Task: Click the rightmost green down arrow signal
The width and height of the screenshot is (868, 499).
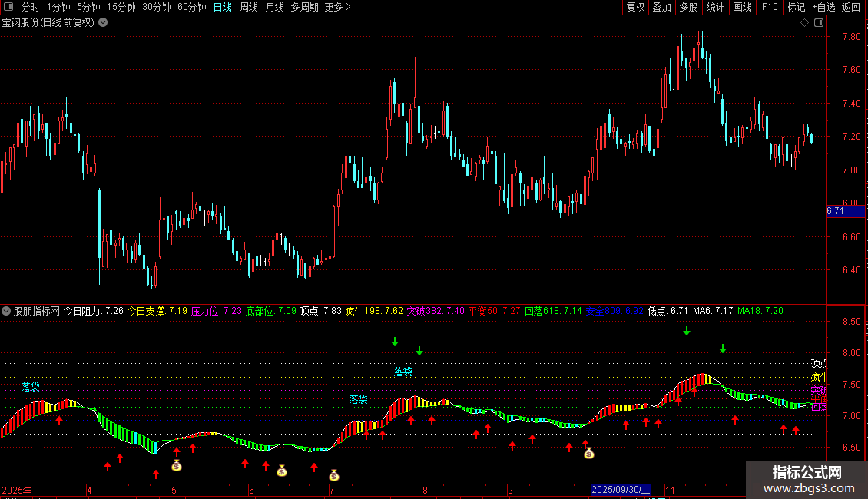Action: point(722,349)
